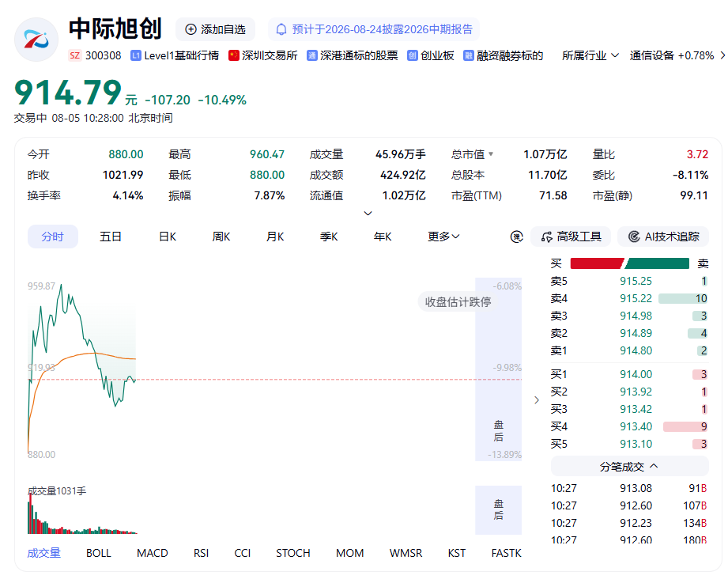The width and height of the screenshot is (728, 583).
Task: Open the 高级工具 advanced tools
Action: (x=571, y=237)
